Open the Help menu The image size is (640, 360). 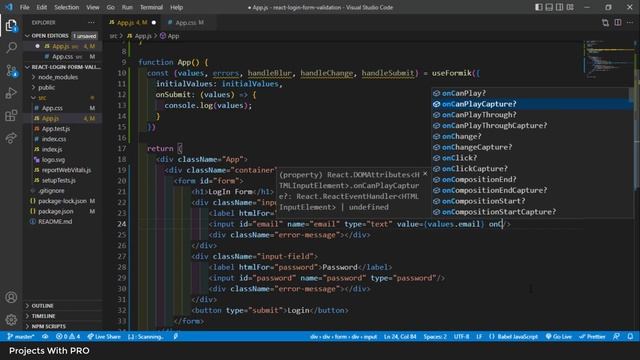point(176,7)
